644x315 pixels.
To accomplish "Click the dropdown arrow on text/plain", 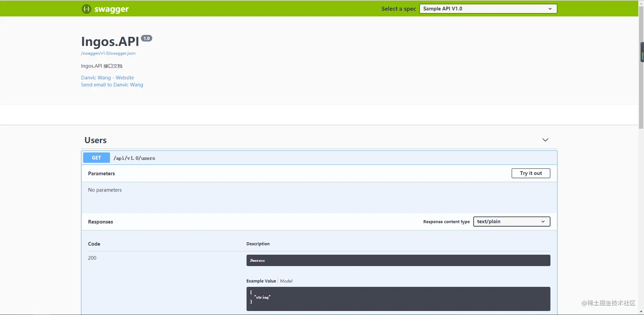I will [x=543, y=222].
